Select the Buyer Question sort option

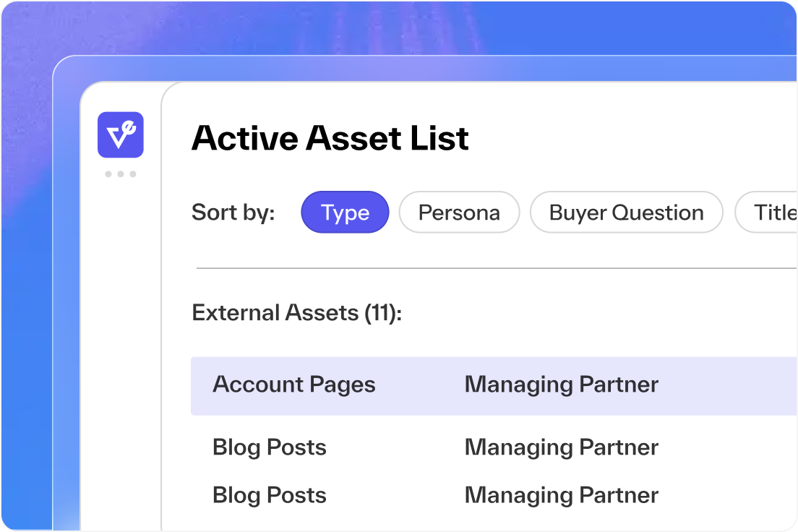626,213
